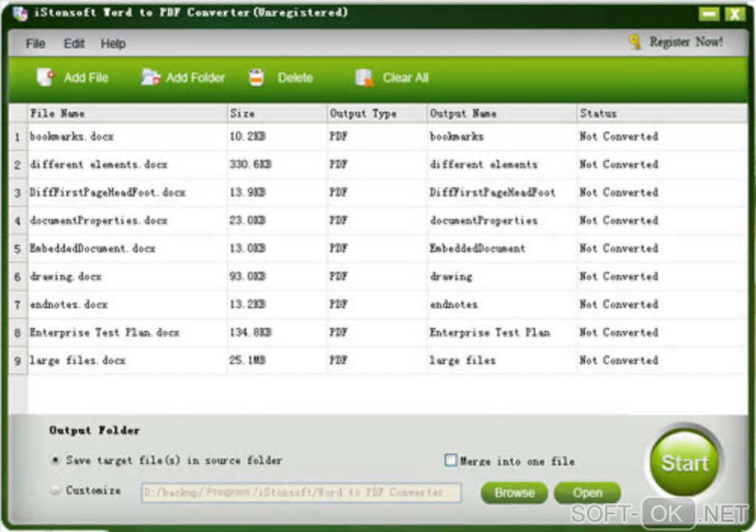
Task: Click the Add File label
Action: (x=86, y=78)
